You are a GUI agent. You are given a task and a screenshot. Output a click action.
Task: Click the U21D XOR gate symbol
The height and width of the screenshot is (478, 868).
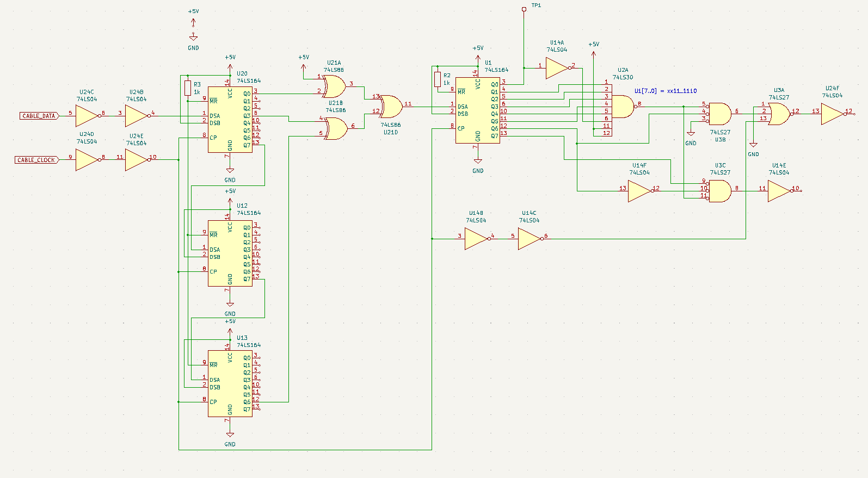(x=391, y=107)
